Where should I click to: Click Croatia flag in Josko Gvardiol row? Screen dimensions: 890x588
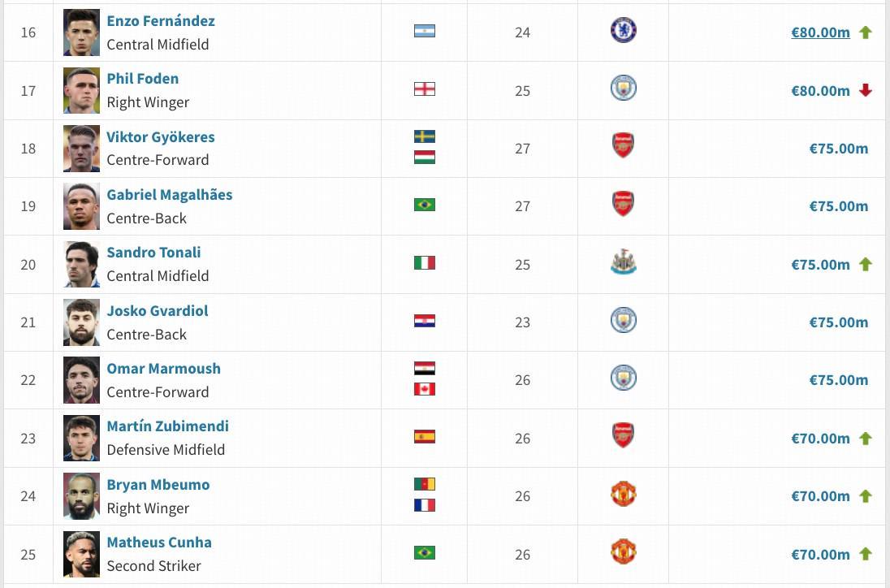[424, 321]
